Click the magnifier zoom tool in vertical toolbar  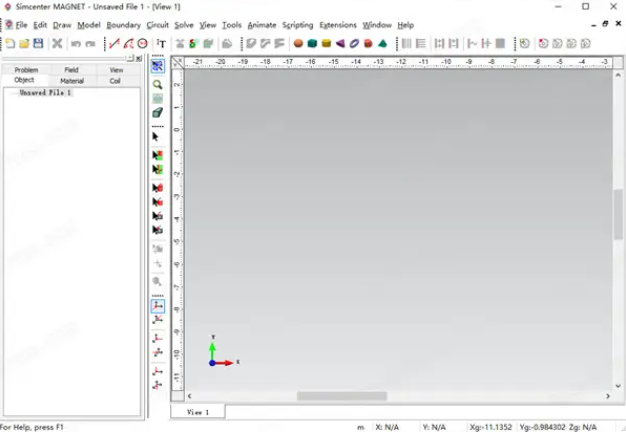tap(157, 85)
